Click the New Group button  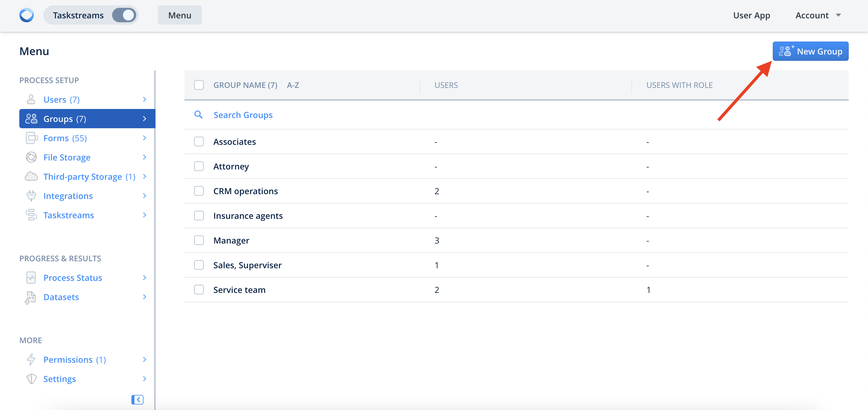[x=810, y=51]
